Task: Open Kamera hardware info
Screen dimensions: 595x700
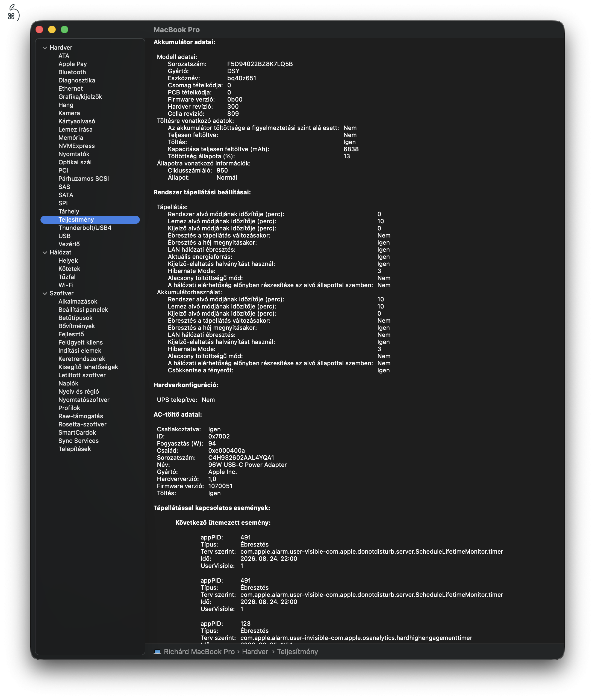Action: (69, 113)
